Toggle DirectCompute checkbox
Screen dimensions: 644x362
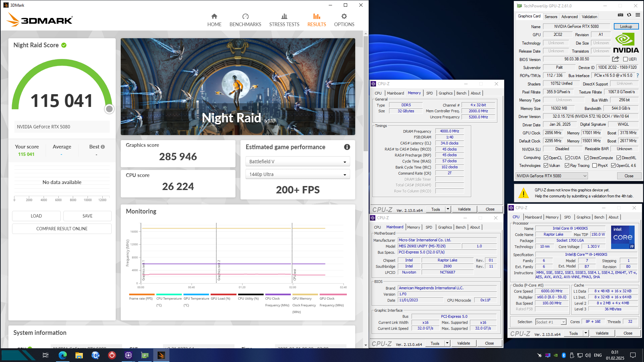pyautogui.click(x=586, y=158)
